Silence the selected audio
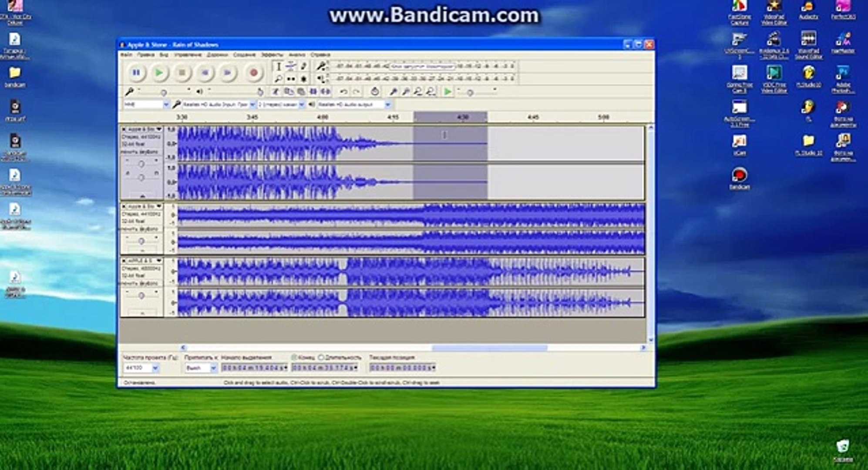This screenshot has width=868, height=470. tap(326, 92)
